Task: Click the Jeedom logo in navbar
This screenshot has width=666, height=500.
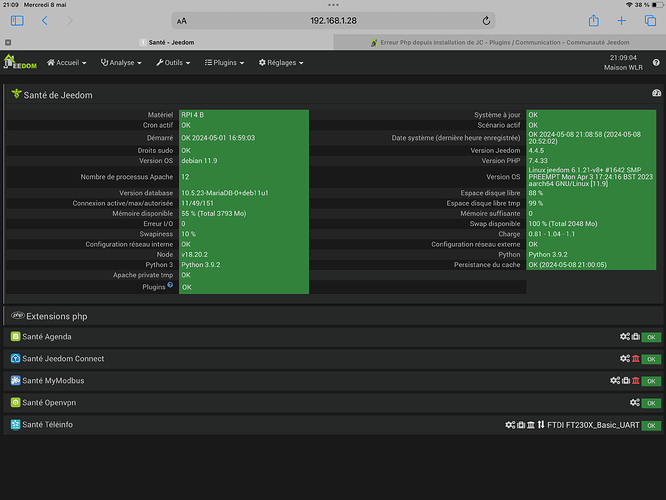Action: 20,63
